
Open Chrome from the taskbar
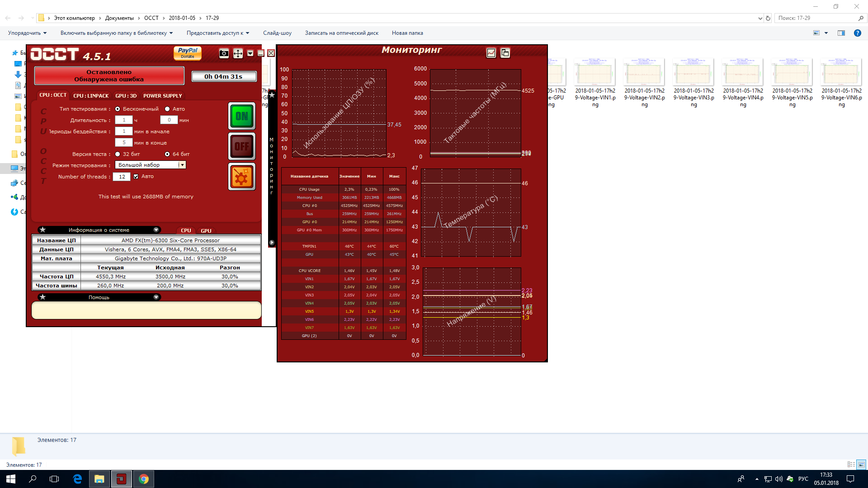(x=144, y=479)
